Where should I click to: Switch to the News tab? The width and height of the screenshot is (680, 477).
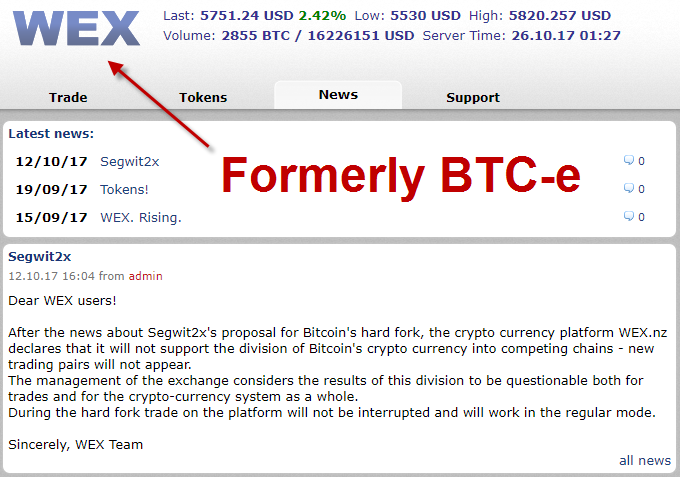pos(338,95)
